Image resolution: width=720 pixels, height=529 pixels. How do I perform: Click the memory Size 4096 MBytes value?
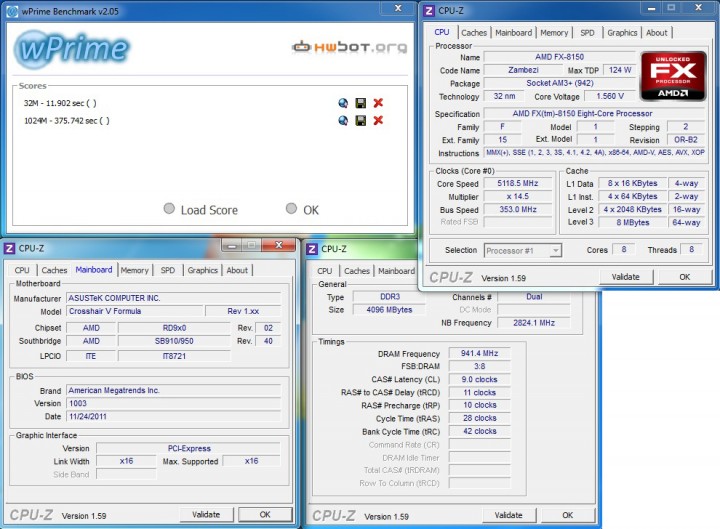389,310
